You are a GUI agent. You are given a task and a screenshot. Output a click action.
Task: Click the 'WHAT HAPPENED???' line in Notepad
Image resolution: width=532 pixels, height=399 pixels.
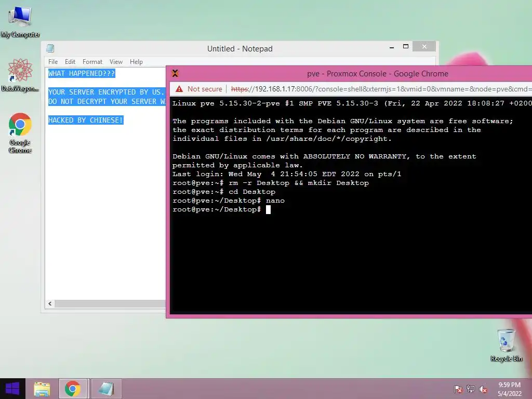tap(82, 73)
